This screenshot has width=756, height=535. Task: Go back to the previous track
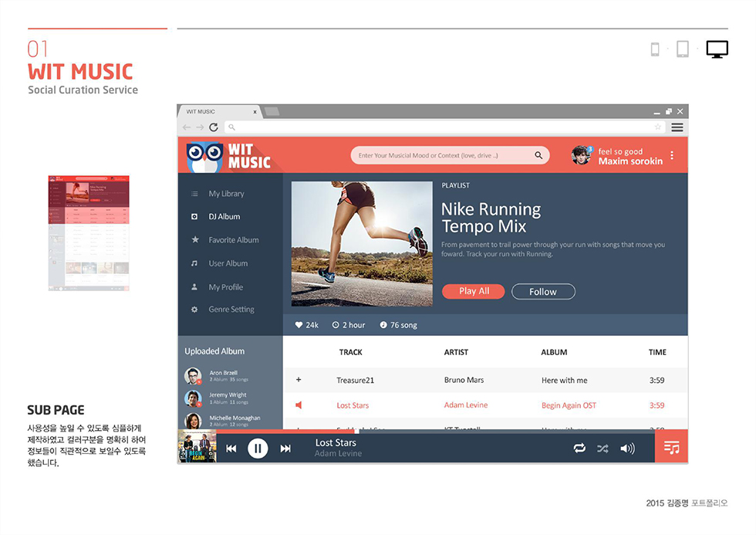point(231,449)
